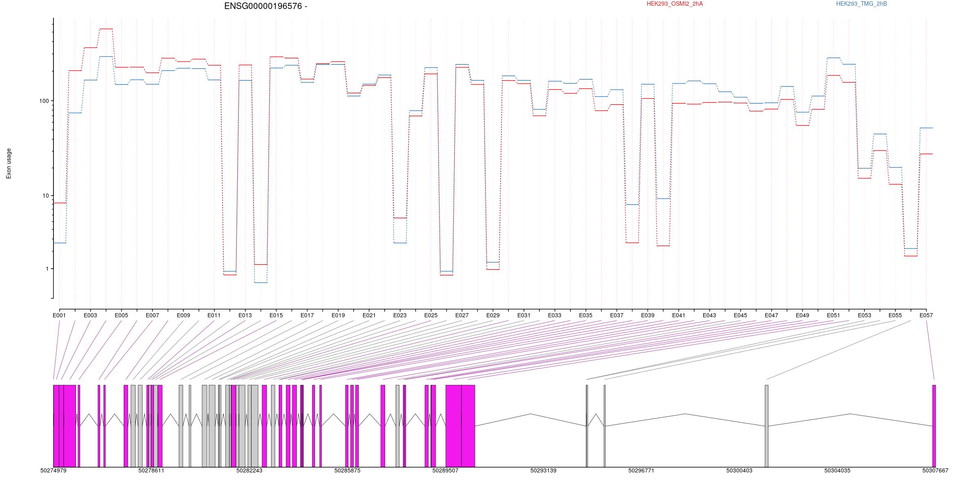Select exon label E001

(59, 315)
